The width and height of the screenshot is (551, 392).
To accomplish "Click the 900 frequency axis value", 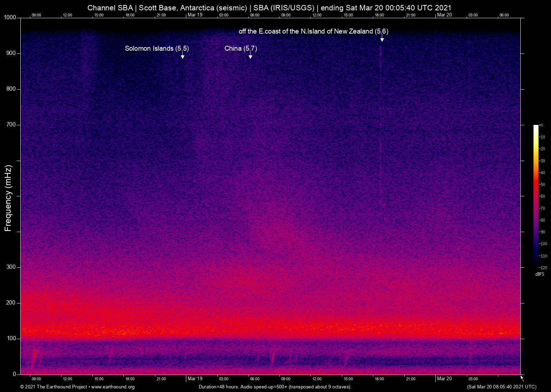I will [11, 53].
